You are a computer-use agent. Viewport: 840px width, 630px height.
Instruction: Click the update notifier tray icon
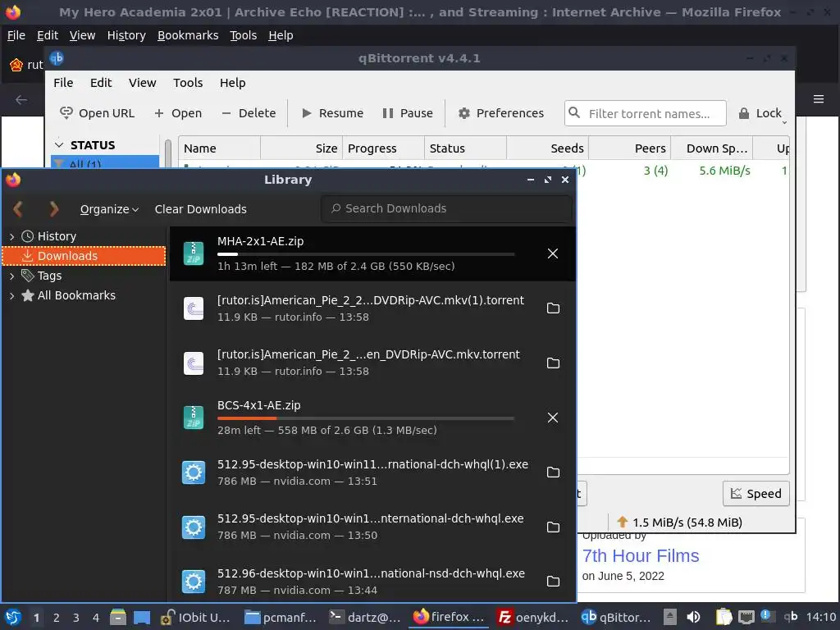[767, 617]
